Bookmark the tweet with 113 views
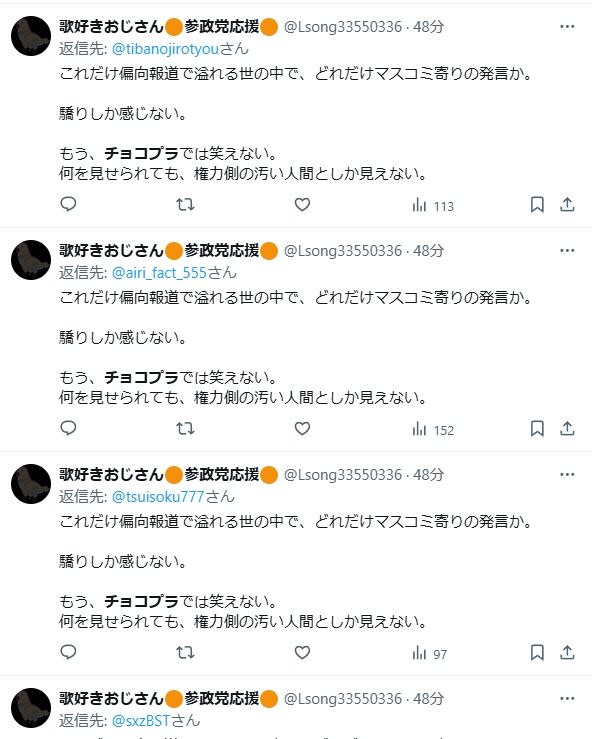Viewport: 592px width, 739px height. (537, 205)
